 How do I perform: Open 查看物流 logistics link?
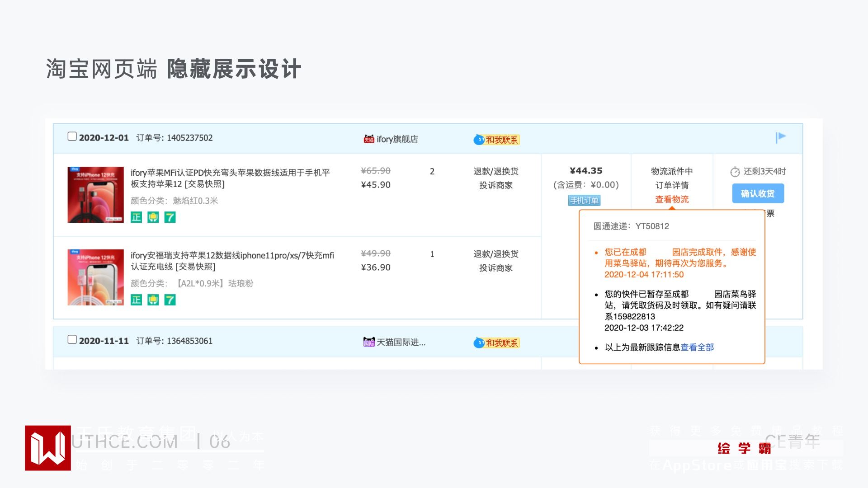tap(672, 199)
